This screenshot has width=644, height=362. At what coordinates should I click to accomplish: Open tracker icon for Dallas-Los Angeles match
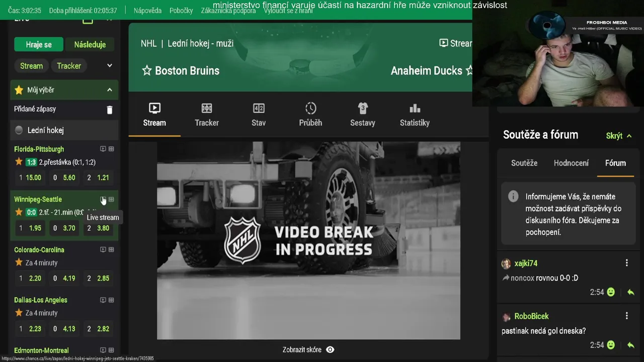tap(111, 300)
